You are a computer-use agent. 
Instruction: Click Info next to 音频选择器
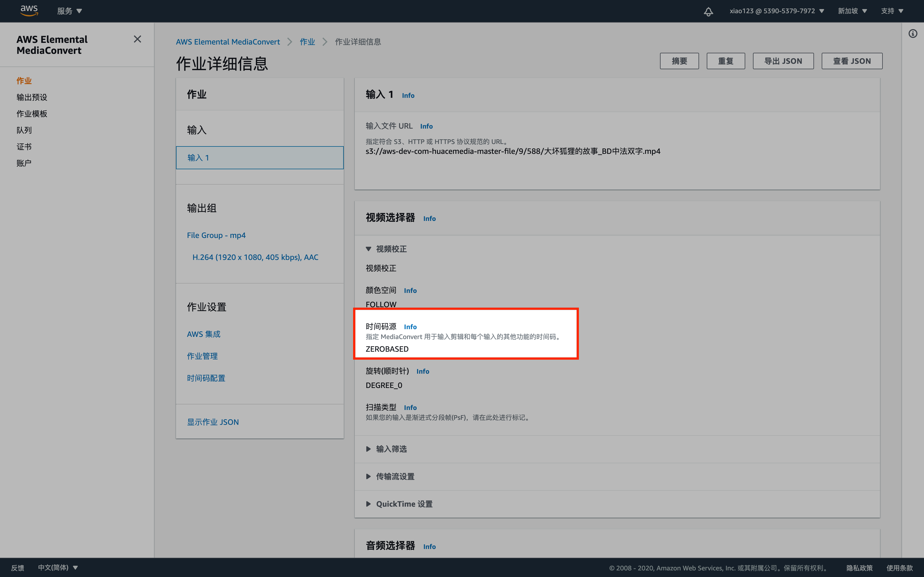pyautogui.click(x=429, y=547)
